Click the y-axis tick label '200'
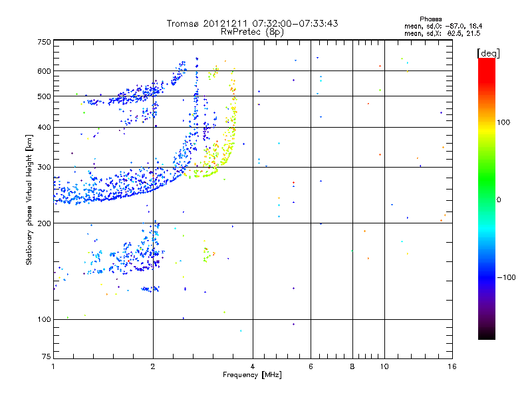The width and height of the screenshot is (532, 399). 44,223
